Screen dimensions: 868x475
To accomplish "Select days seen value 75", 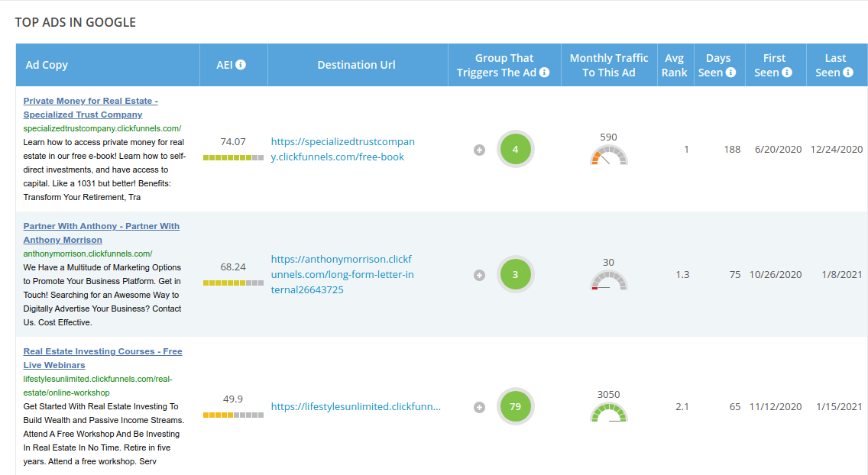I will pos(734,274).
